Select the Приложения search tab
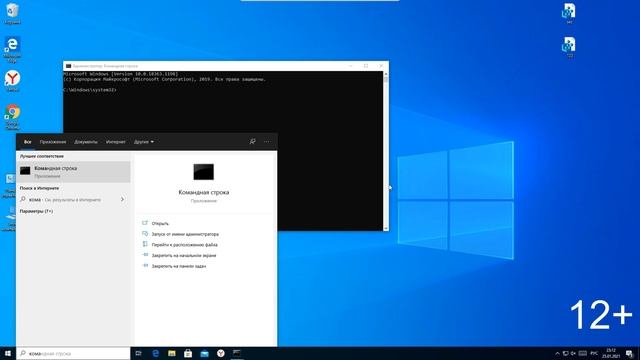 click(53, 142)
